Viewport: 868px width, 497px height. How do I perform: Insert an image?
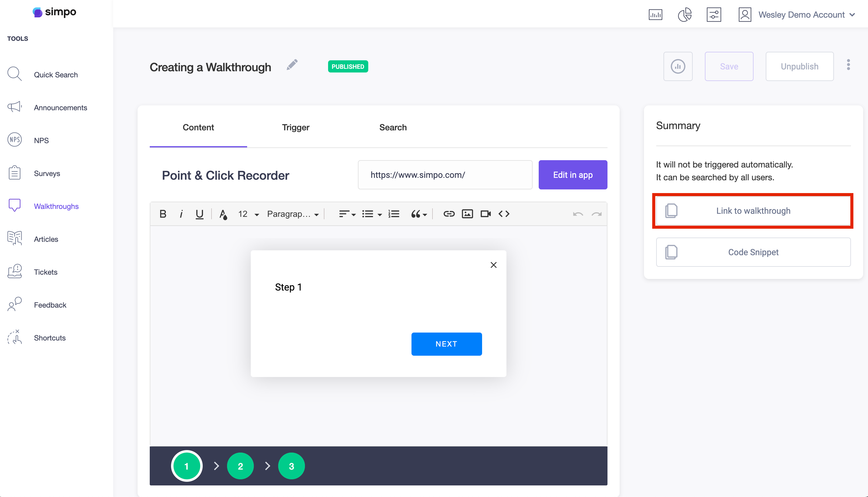click(x=467, y=214)
